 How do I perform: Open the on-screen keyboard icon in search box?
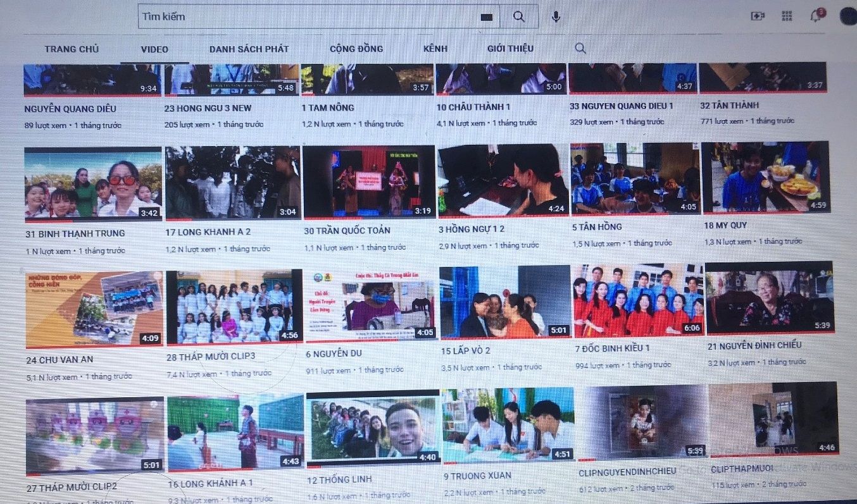(486, 18)
